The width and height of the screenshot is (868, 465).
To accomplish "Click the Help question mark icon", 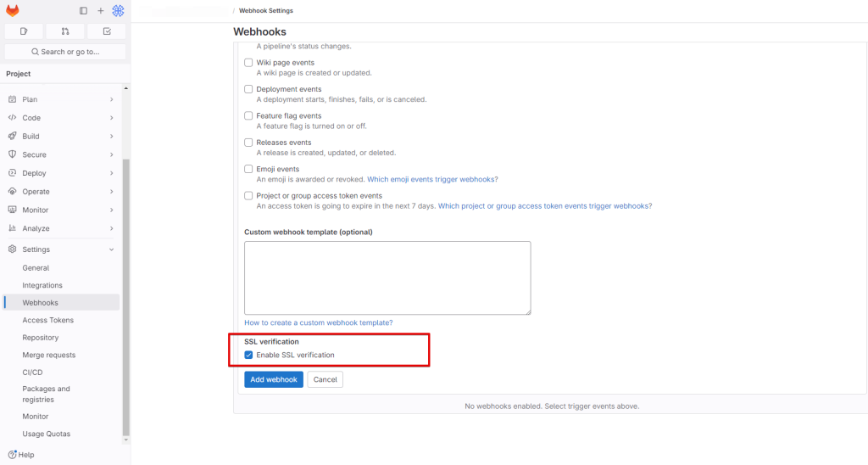I will tap(12, 455).
